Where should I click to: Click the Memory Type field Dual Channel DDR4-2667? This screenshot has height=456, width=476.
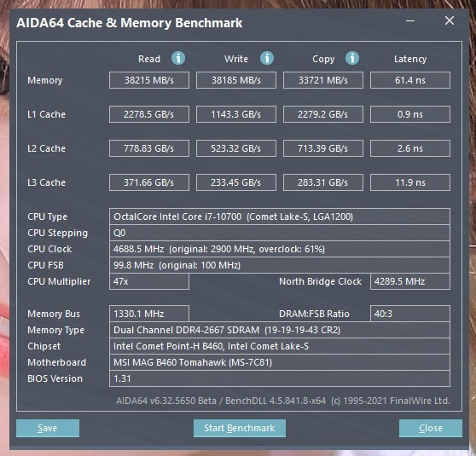tap(280, 330)
